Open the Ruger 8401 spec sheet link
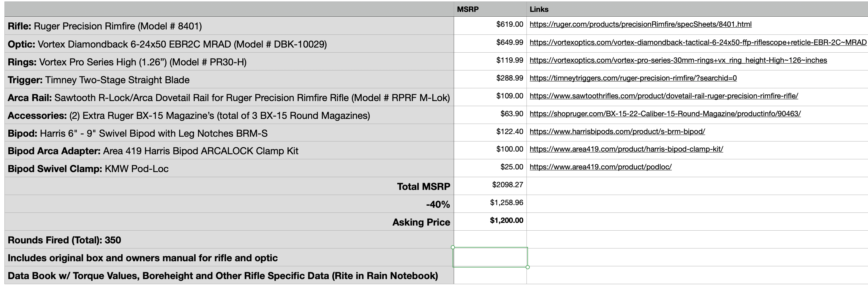The image size is (868, 285). 641,24
